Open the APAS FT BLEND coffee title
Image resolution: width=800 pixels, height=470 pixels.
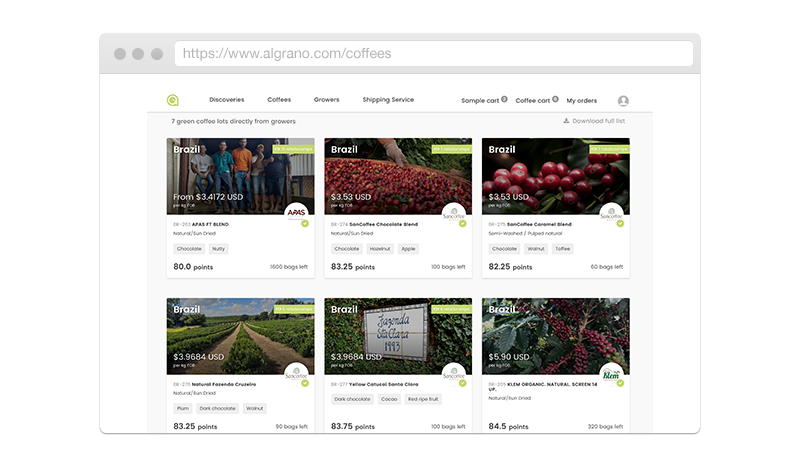point(210,224)
